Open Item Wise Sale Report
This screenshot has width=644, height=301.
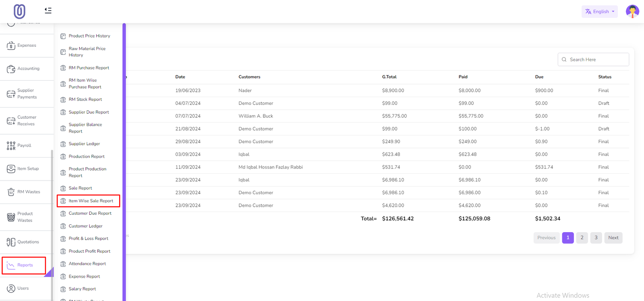91,201
